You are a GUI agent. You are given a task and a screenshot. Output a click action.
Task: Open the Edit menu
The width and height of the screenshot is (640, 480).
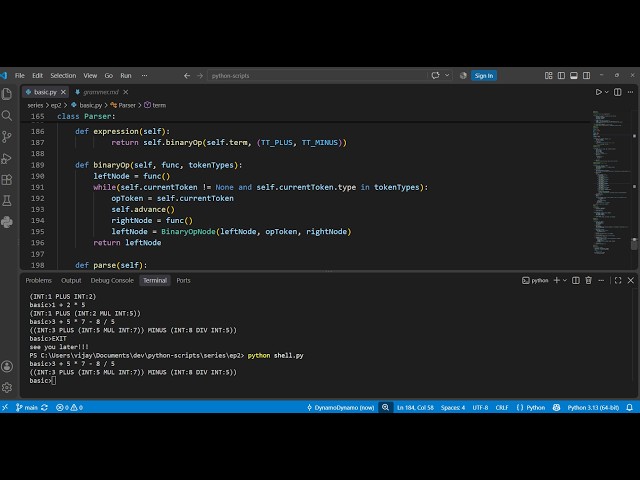pos(38,76)
